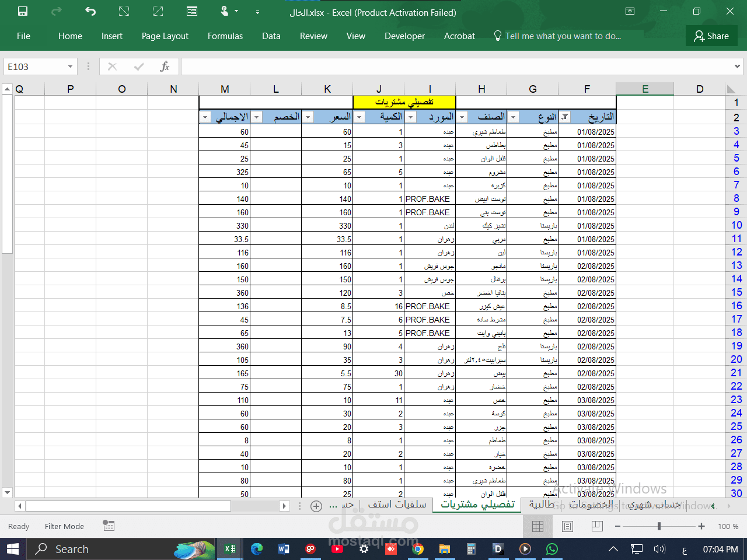This screenshot has height=560, width=747.
Task: Open YouTube from the taskbar
Action: pyautogui.click(x=337, y=549)
